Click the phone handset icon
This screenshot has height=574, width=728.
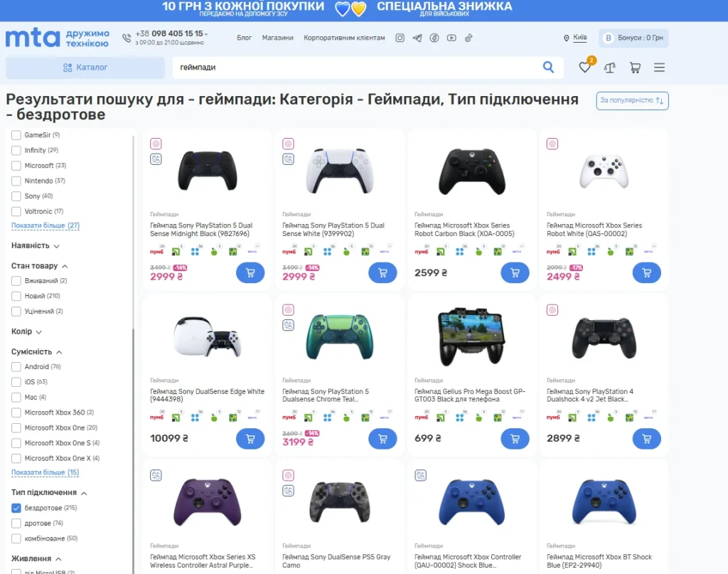tap(127, 38)
